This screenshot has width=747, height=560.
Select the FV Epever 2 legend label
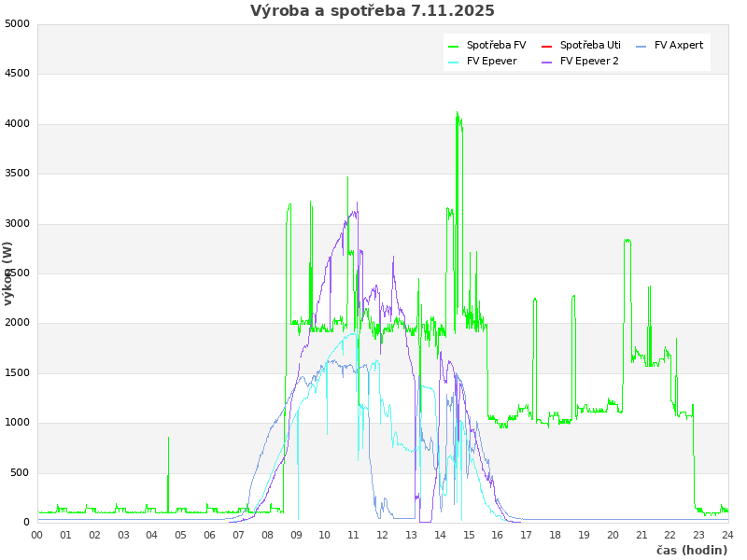point(589,61)
